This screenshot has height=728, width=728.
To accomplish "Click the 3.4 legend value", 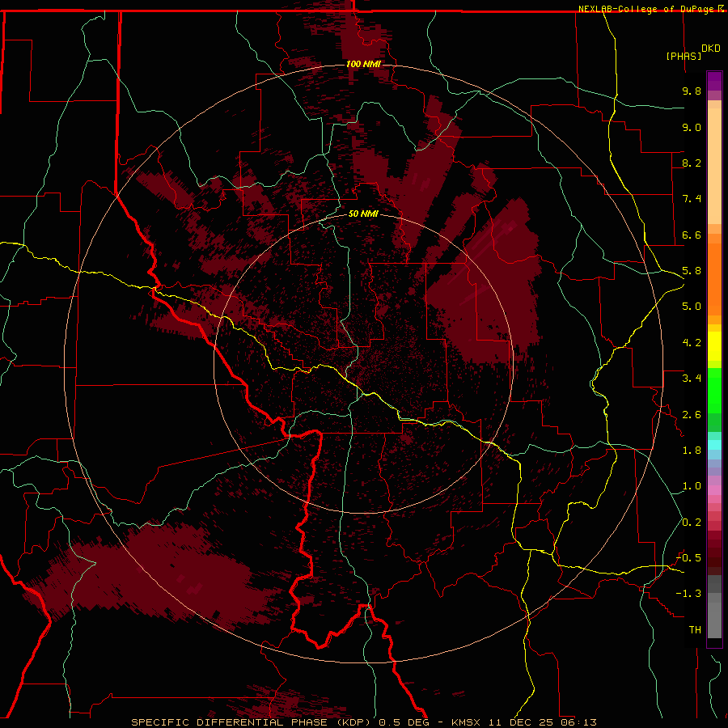I will (x=692, y=379).
